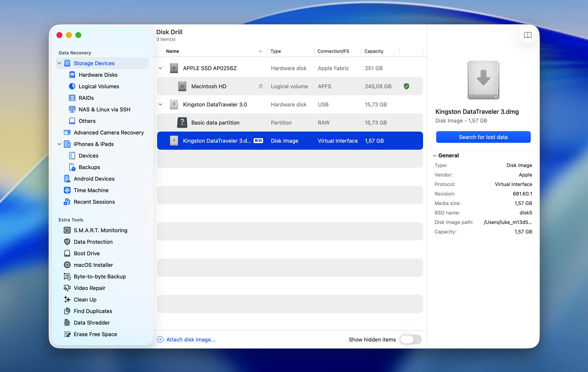
Task: Collapse the iPhones & iPads section
Action: (59, 144)
